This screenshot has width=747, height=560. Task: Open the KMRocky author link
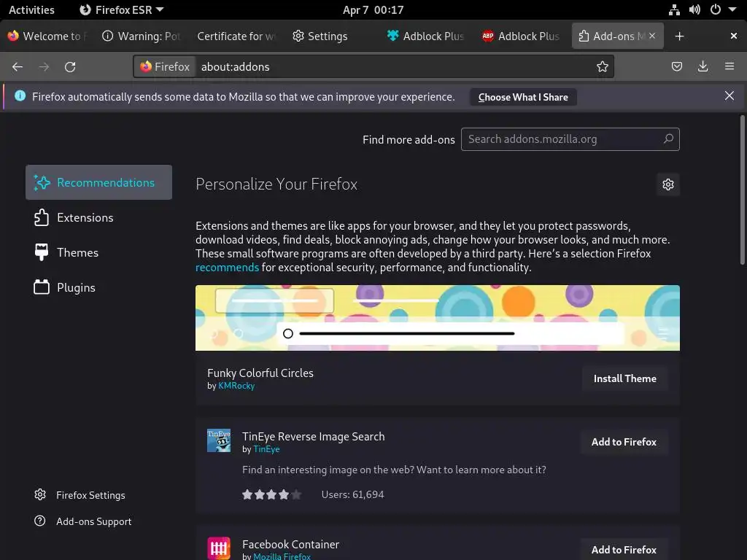pyautogui.click(x=236, y=386)
